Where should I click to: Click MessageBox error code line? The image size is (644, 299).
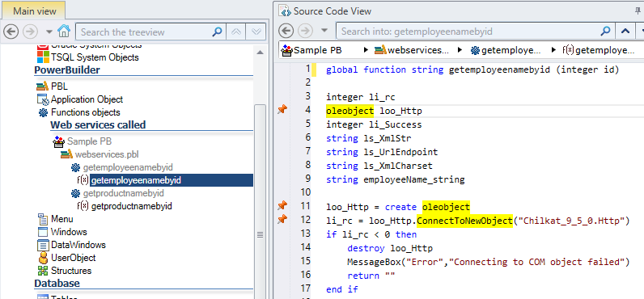coord(489,262)
